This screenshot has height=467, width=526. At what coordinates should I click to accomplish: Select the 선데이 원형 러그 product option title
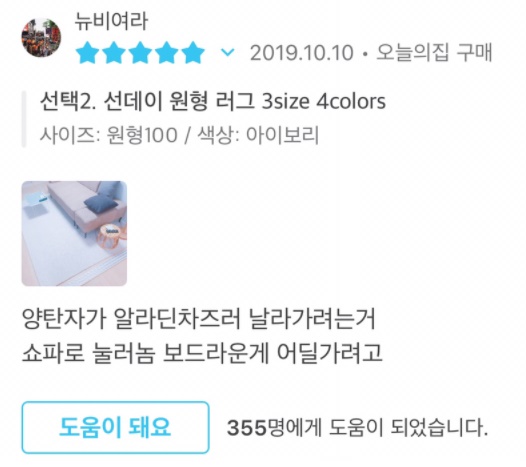[213, 101]
